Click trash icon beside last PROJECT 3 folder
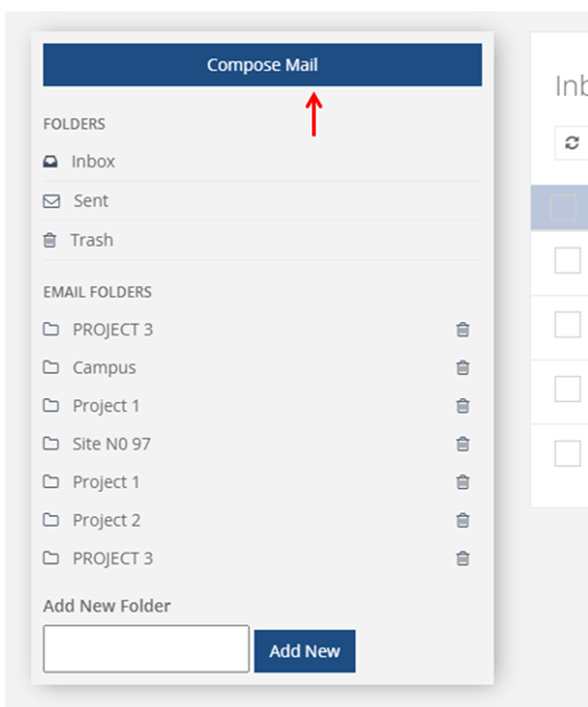 [463, 558]
